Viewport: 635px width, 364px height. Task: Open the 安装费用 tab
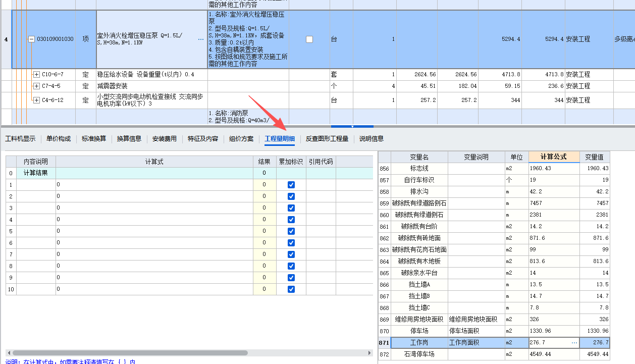pos(165,139)
